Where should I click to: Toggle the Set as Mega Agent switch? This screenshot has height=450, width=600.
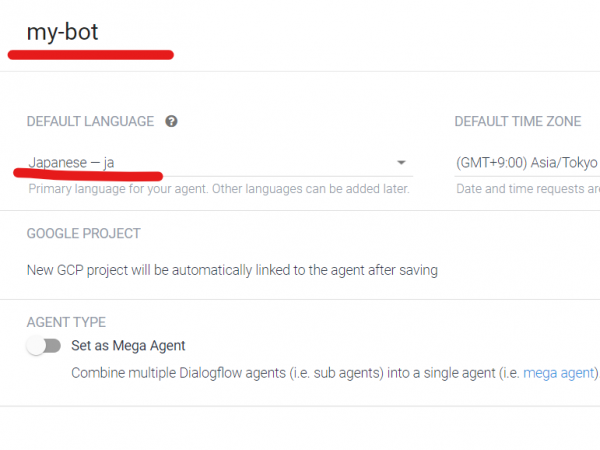click(44, 346)
